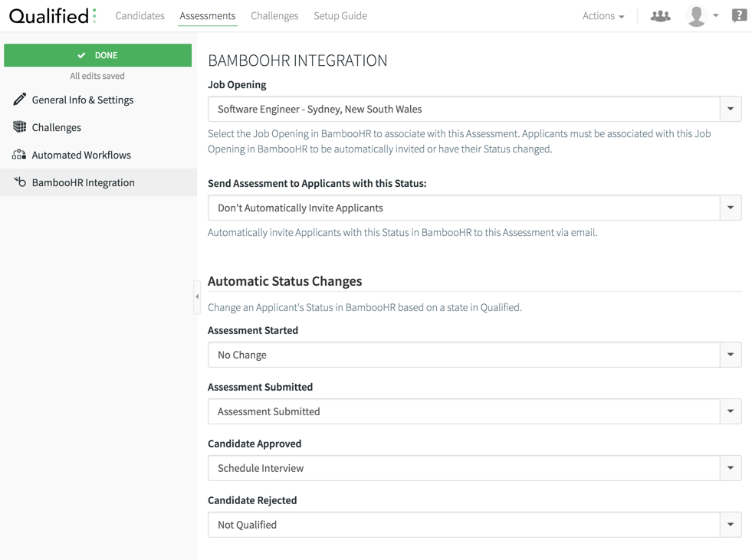Click the checkmark inside the DONE button

pos(80,55)
